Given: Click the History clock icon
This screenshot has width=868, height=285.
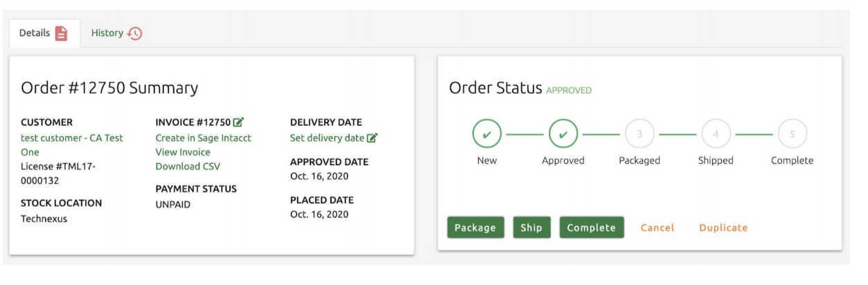Looking at the screenshot, I should [135, 33].
